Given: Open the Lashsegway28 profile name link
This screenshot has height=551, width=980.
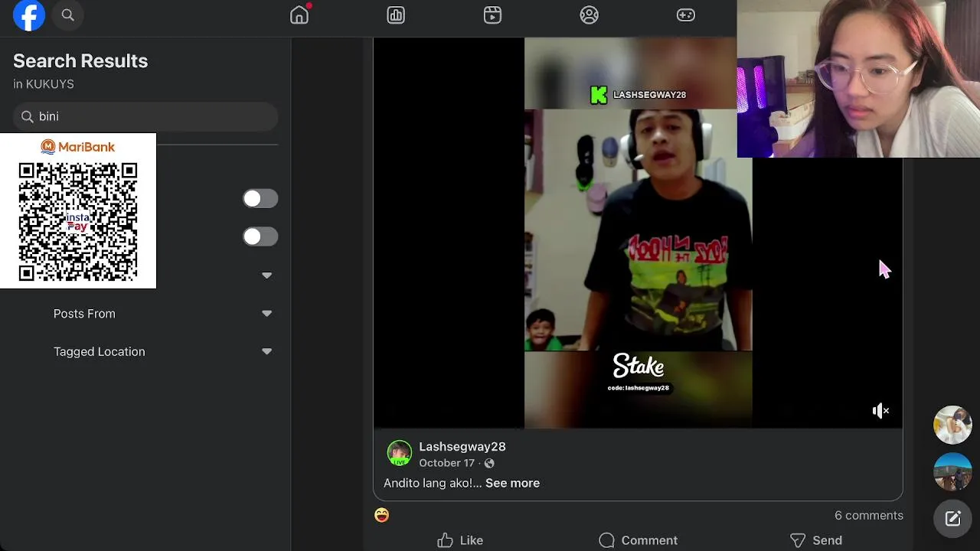Looking at the screenshot, I should (x=462, y=446).
